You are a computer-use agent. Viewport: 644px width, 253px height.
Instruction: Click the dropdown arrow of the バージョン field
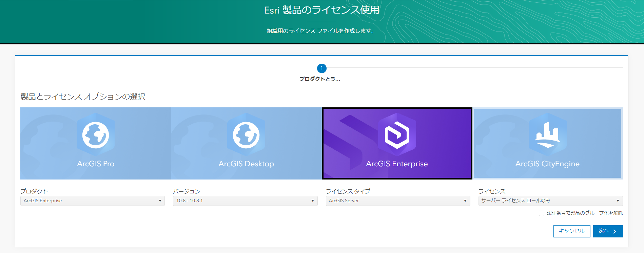(313, 201)
